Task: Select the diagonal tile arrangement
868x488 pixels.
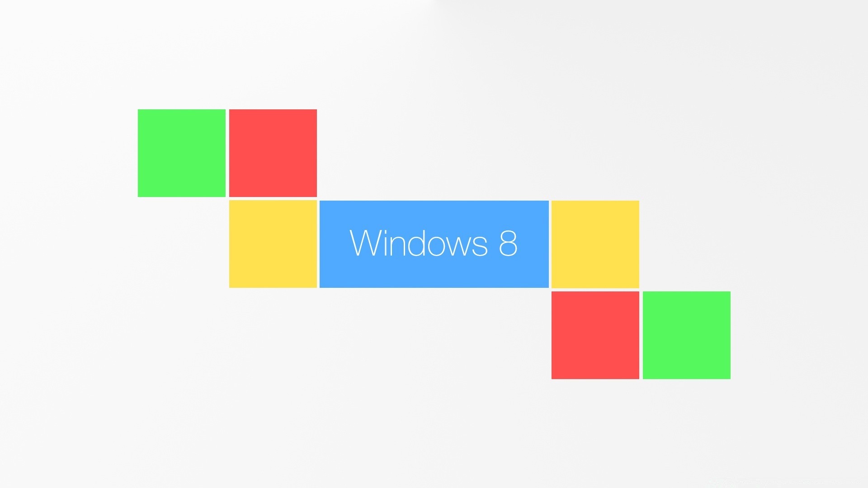Action: click(x=434, y=243)
